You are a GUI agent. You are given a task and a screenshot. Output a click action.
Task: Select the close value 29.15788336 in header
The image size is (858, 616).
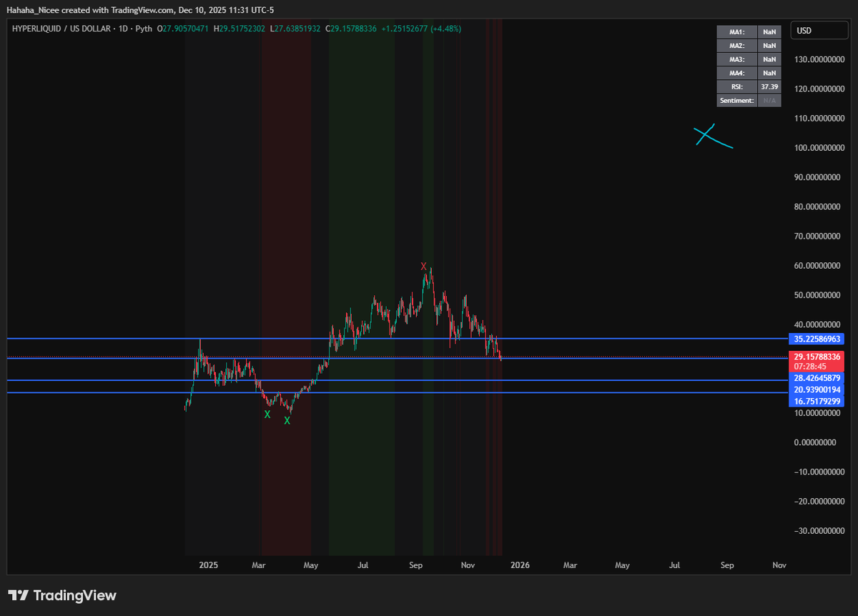click(x=354, y=29)
